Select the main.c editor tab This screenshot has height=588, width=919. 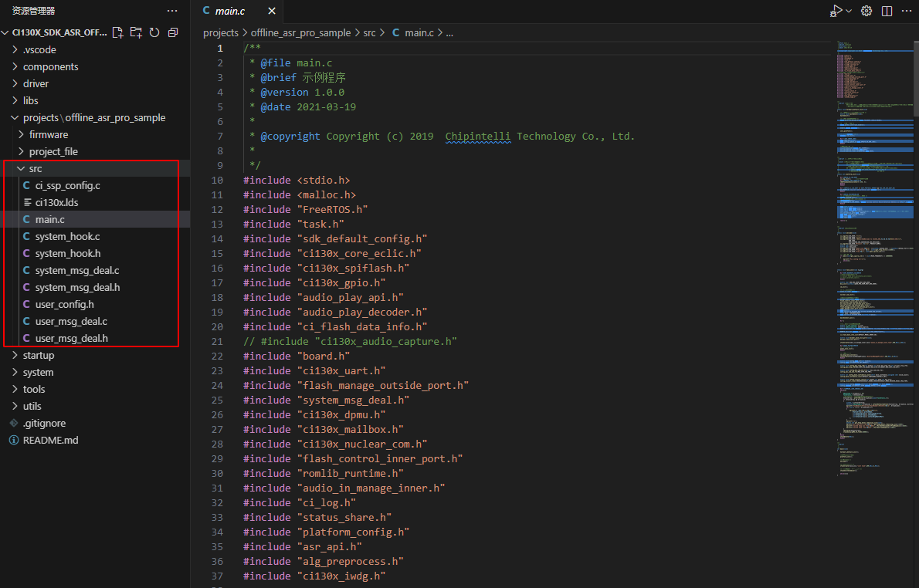click(229, 11)
